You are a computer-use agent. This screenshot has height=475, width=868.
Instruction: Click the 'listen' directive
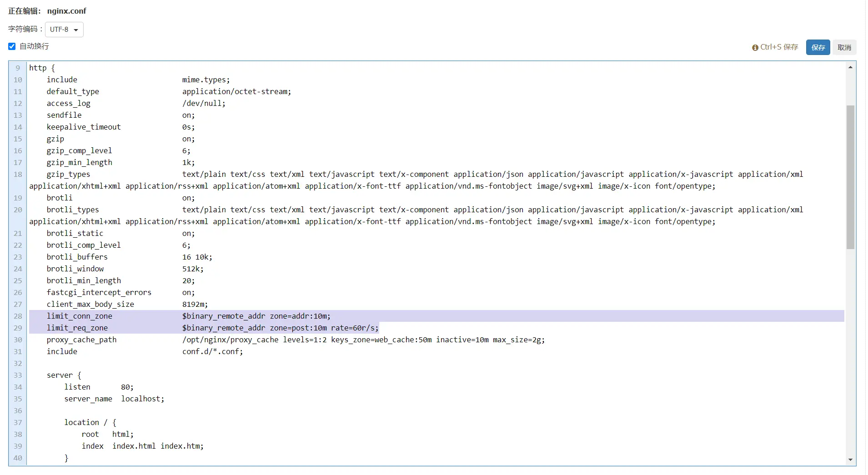click(x=77, y=387)
